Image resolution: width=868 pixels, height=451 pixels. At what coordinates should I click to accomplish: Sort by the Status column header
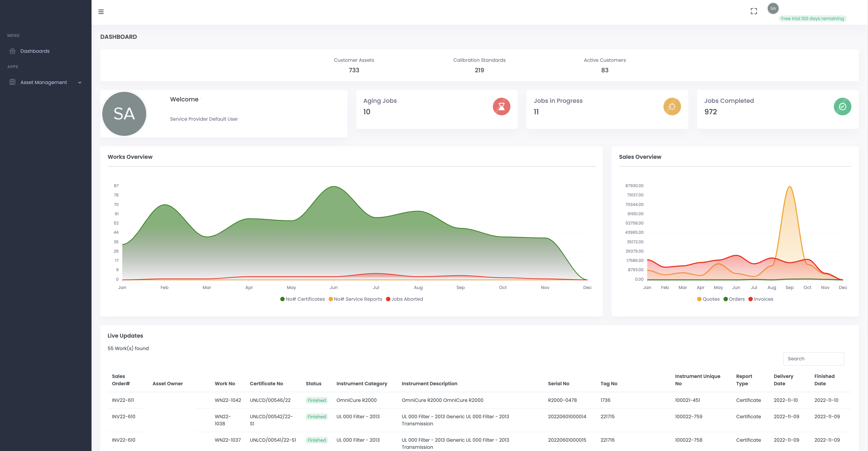coord(313,384)
